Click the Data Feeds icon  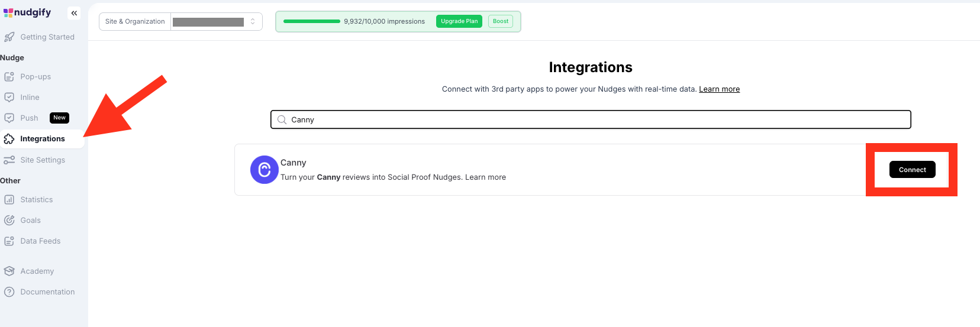(x=9, y=241)
